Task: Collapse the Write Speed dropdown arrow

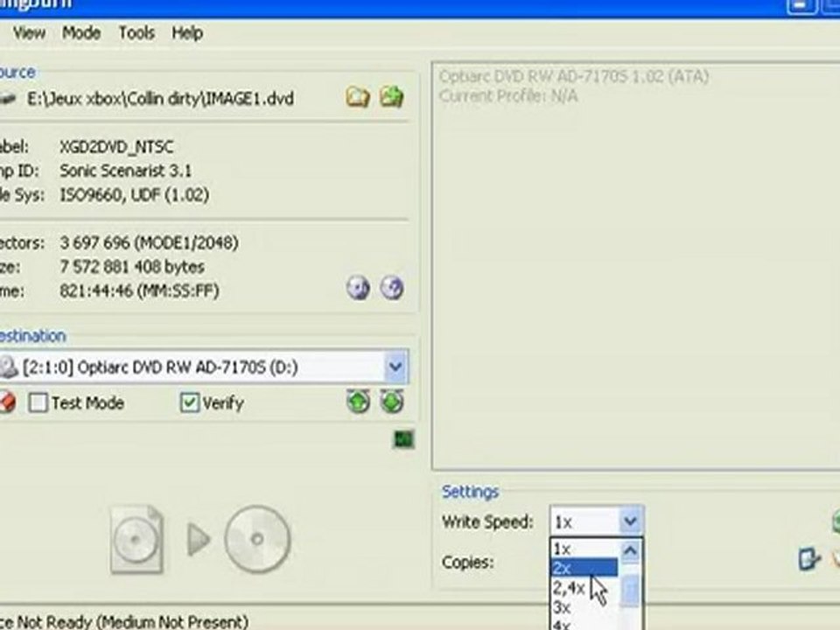Action: tap(630, 521)
